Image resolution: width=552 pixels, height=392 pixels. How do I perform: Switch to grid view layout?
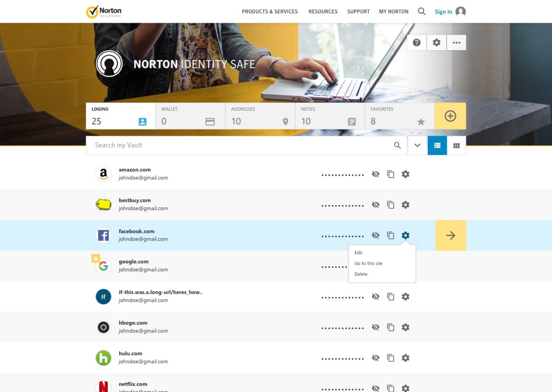pyautogui.click(x=457, y=146)
